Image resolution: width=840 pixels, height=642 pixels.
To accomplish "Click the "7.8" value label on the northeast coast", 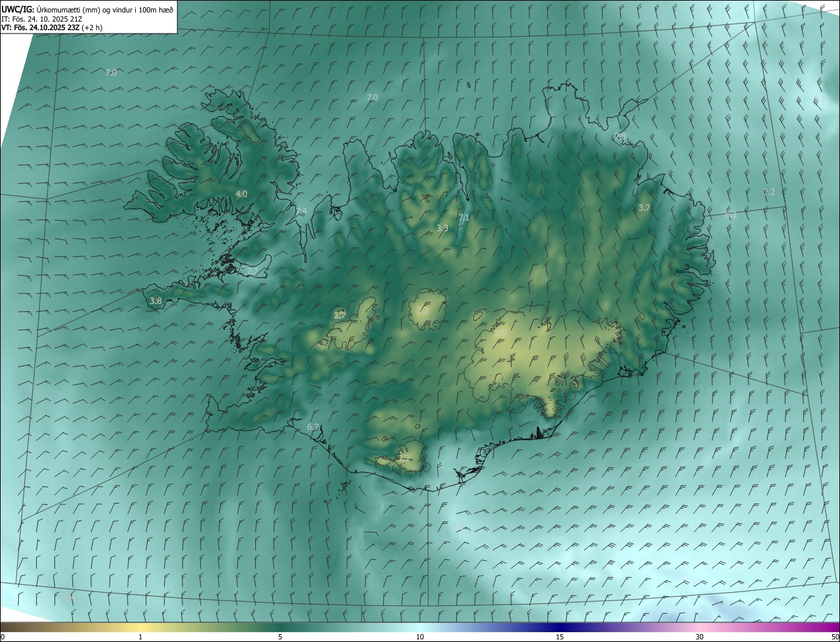I will coord(620,137).
